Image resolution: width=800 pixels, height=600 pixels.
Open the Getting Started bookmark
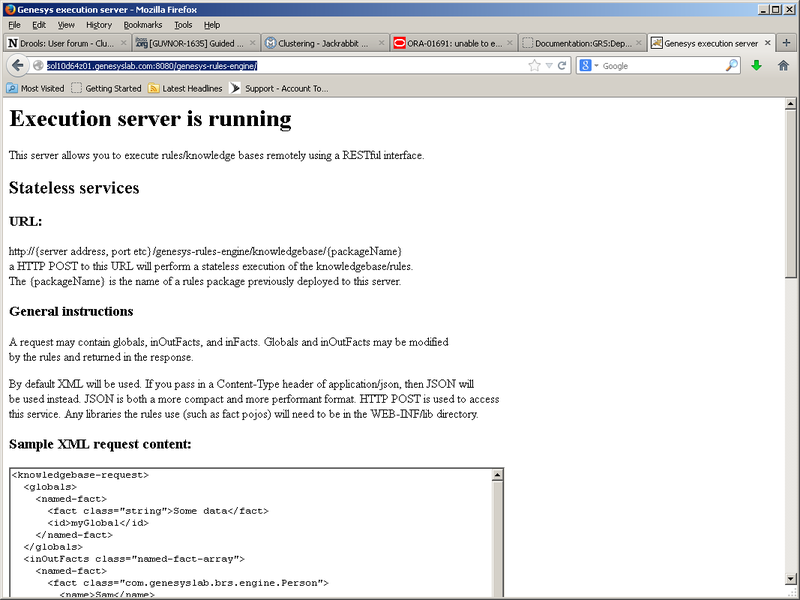[106, 88]
